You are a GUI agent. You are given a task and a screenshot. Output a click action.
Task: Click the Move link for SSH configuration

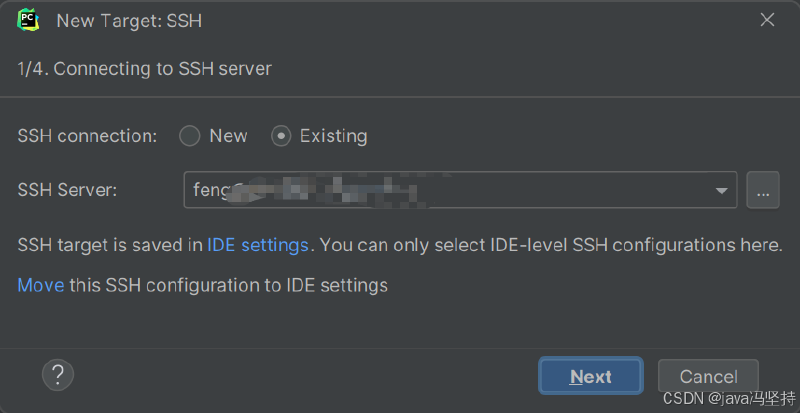click(41, 285)
